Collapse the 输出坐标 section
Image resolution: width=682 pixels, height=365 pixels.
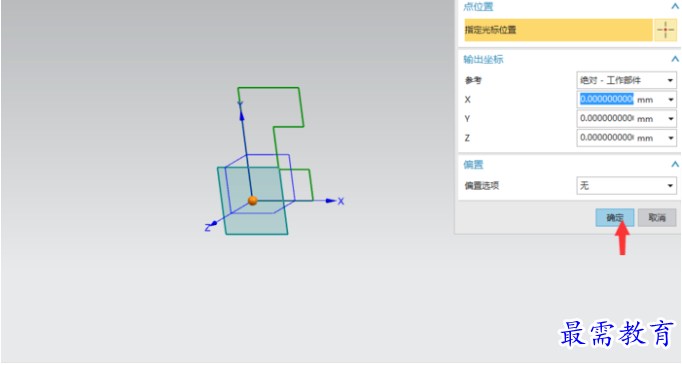pyautogui.click(x=674, y=59)
